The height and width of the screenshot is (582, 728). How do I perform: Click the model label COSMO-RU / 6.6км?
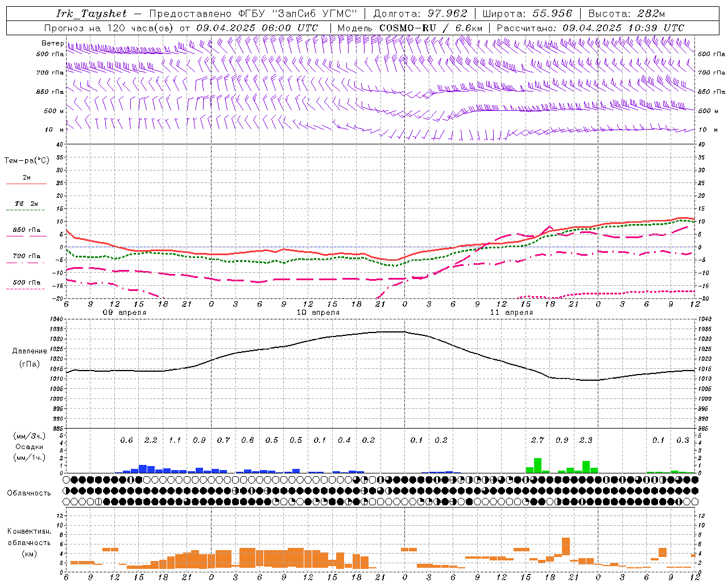pyautogui.click(x=431, y=28)
